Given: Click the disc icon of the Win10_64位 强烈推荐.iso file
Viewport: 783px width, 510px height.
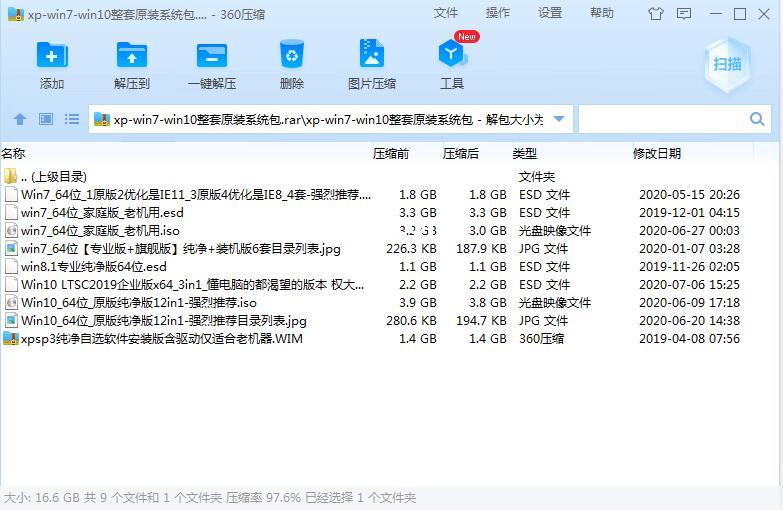Looking at the screenshot, I should tap(11, 302).
